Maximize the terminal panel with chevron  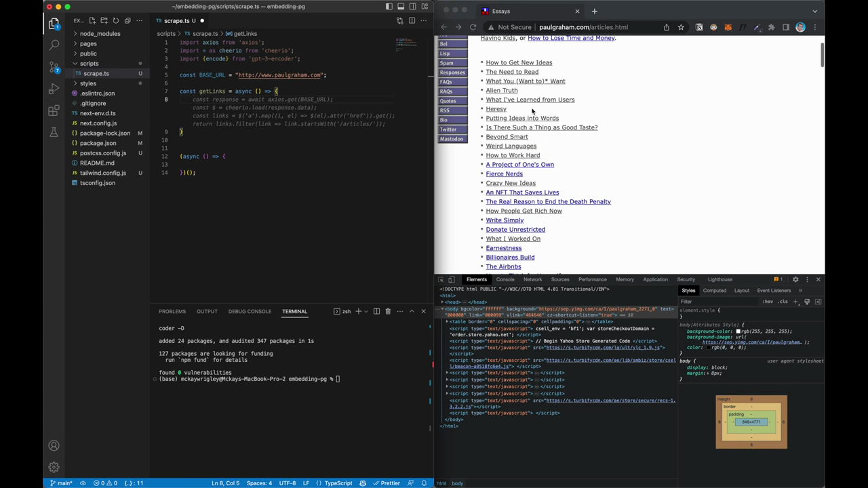[412, 311]
